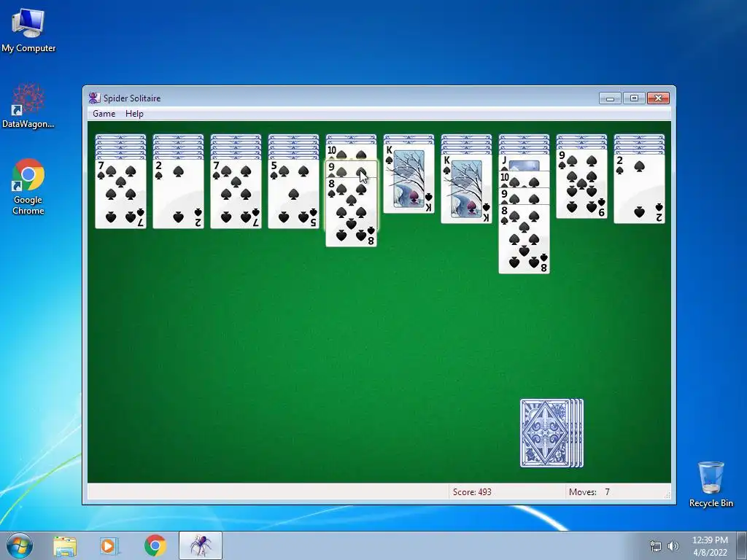Select the Recycle Bin desktop icon
The height and width of the screenshot is (560, 747).
click(711, 484)
